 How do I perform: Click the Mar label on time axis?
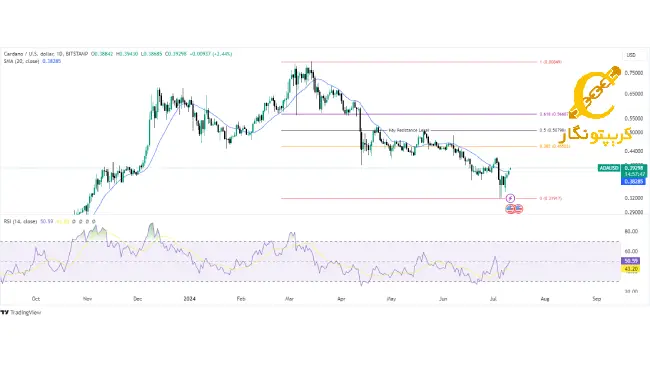click(289, 299)
